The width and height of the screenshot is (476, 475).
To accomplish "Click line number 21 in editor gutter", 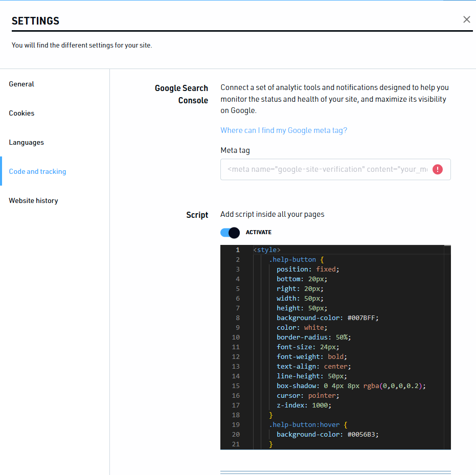I will 236,444.
